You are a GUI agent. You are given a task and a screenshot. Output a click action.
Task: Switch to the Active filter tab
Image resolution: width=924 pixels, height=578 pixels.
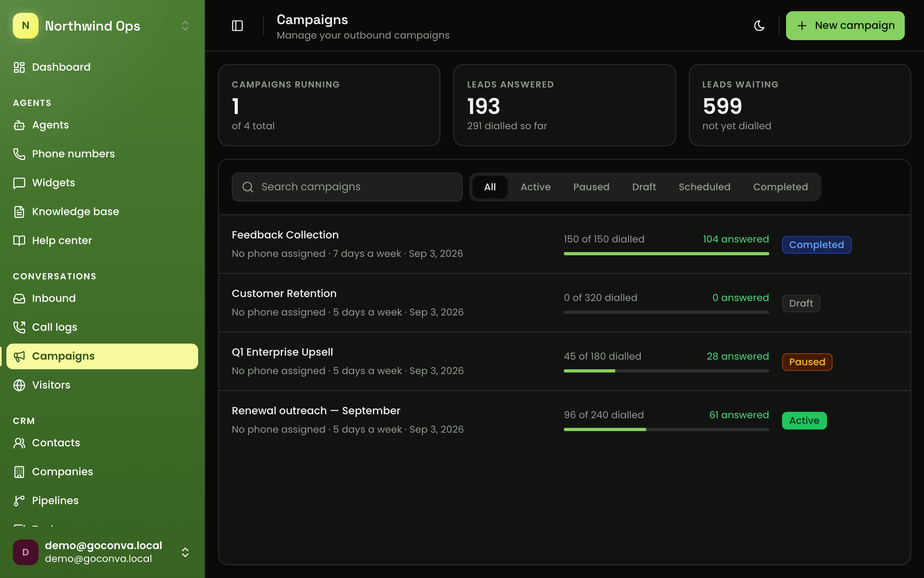pos(536,187)
